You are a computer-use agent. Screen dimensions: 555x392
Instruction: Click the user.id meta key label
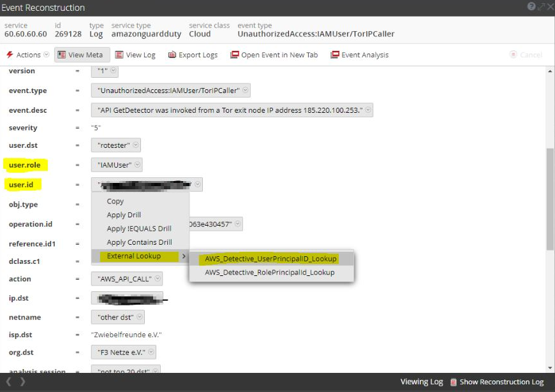pyautogui.click(x=21, y=185)
